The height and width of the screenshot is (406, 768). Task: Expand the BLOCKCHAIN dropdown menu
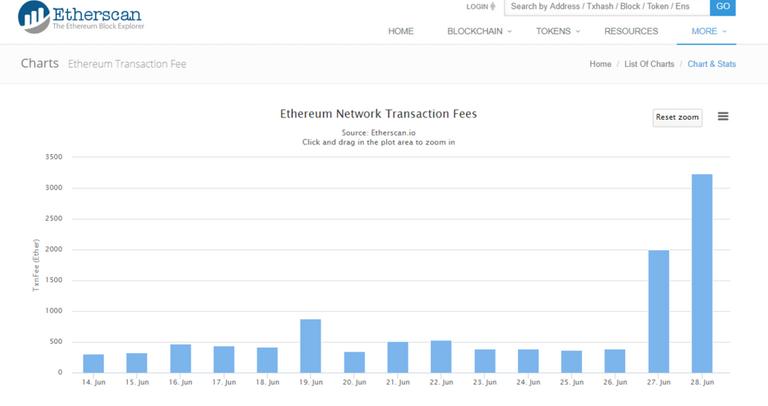479,31
